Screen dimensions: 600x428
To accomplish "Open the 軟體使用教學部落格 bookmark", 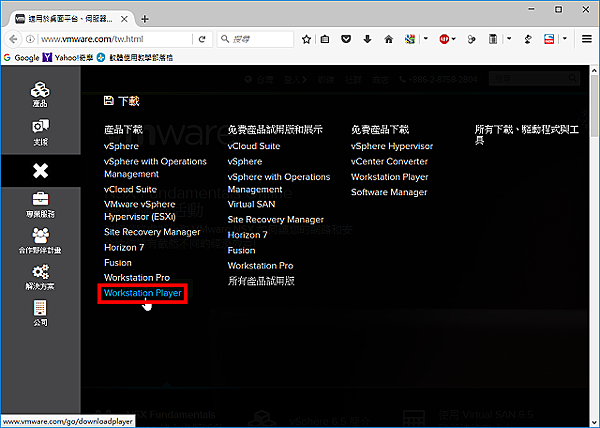I will tap(135, 58).
